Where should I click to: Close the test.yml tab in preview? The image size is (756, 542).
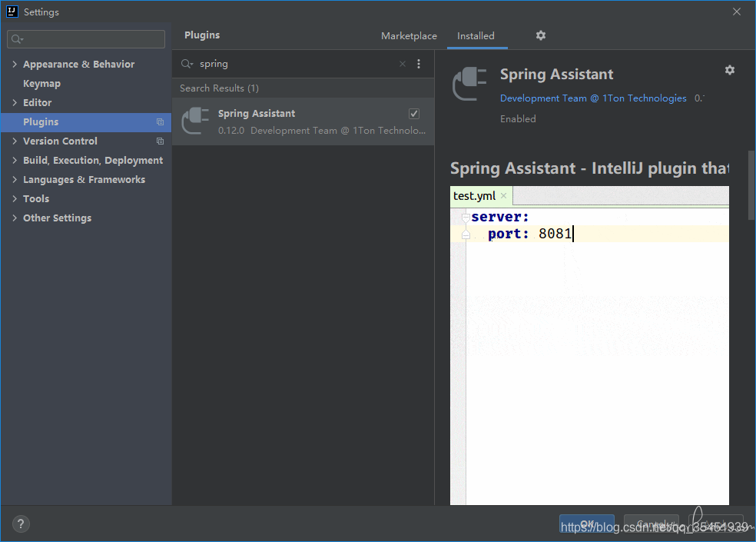click(x=503, y=195)
